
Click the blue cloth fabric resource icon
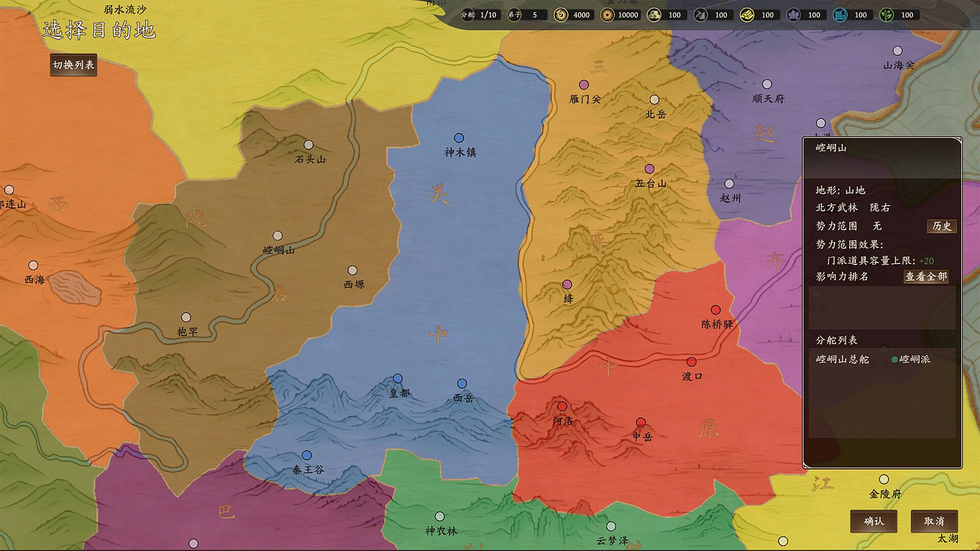click(840, 15)
